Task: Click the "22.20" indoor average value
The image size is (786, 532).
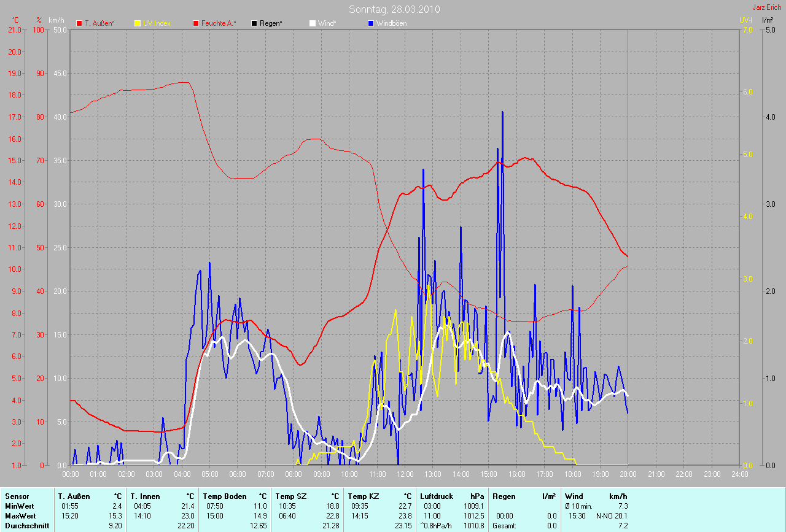Action: pyautogui.click(x=186, y=525)
